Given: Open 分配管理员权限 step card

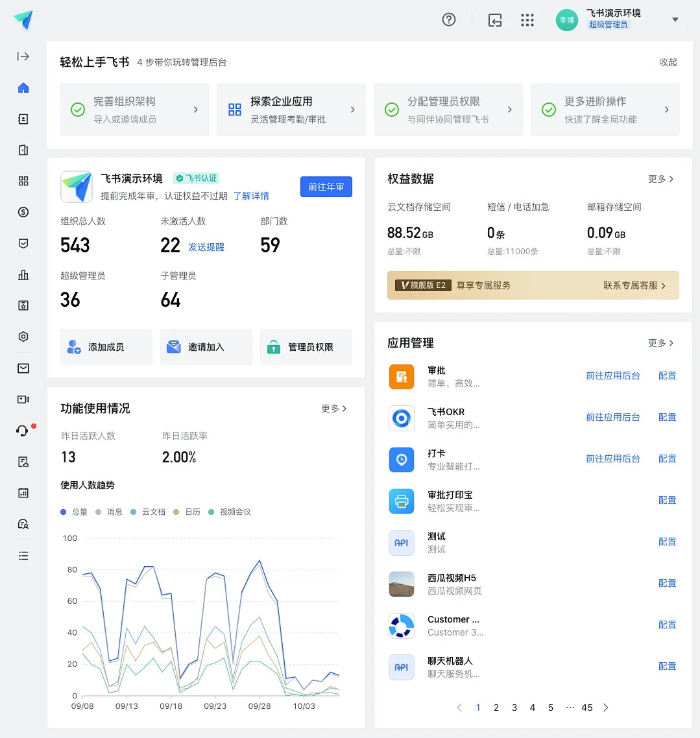Looking at the screenshot, I should pyautogui.click(x=448, y=110).
